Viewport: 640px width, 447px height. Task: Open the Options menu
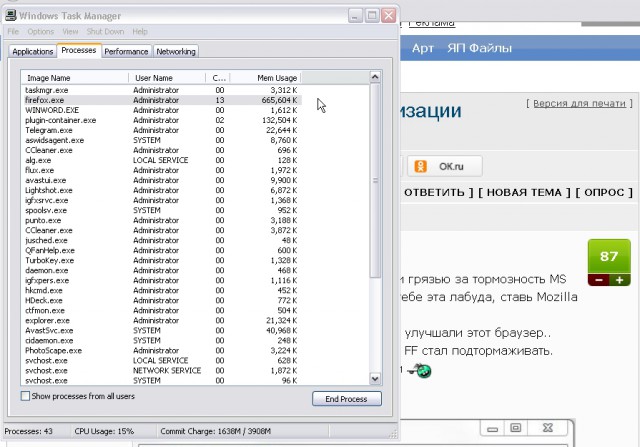pyautogui.click(x=40, y=31)
